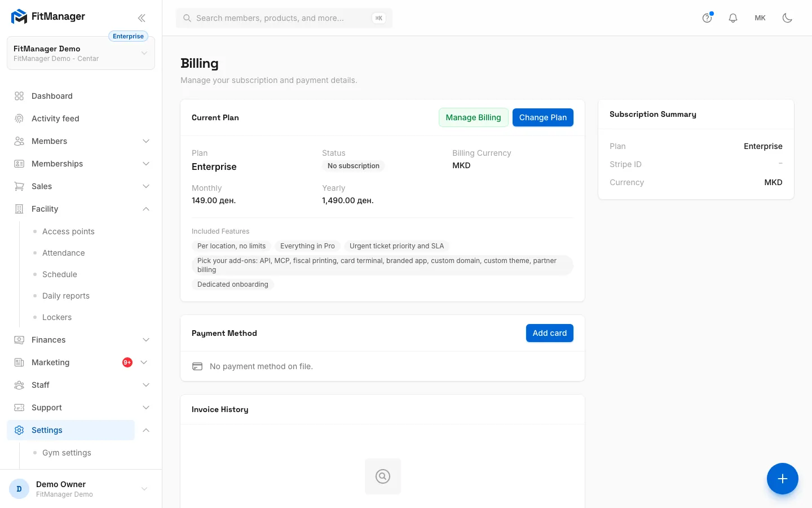Open Schedule under Facility
The width and height of the screenshot is (812, 508).
(x=60, y=274)
